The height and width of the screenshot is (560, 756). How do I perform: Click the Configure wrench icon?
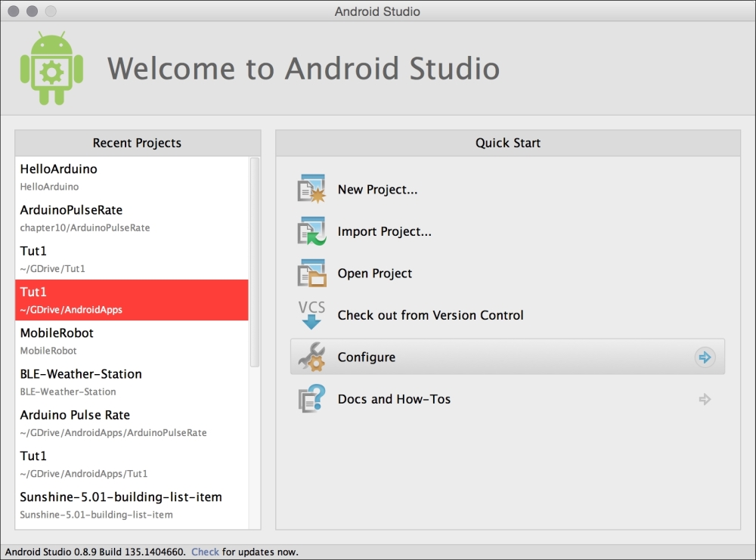pyautogui.click(x=311, y=357)
